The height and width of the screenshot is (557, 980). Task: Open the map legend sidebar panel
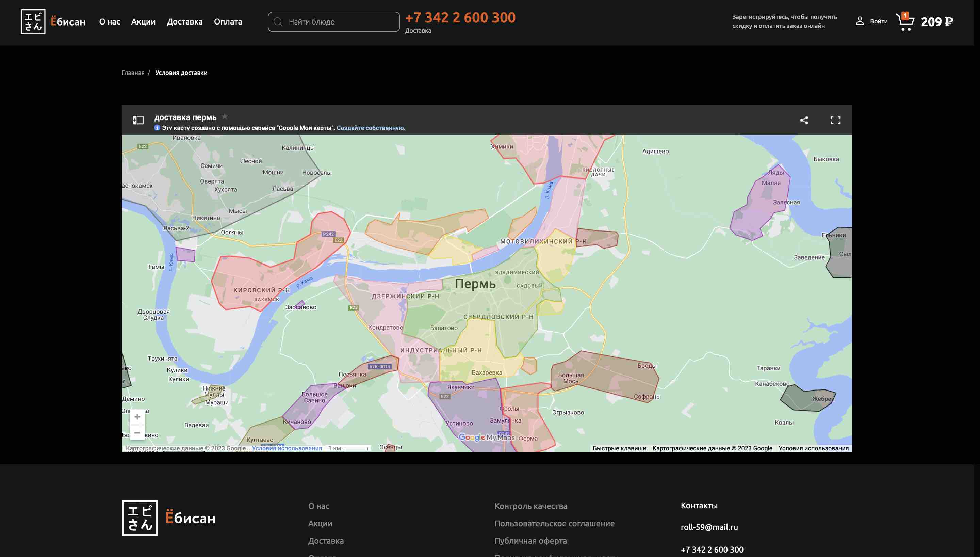138,120
